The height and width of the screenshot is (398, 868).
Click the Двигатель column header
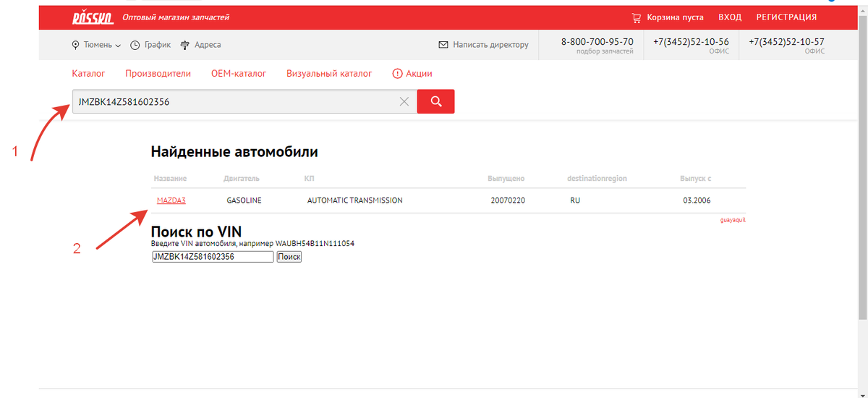[x=242, y=179]
